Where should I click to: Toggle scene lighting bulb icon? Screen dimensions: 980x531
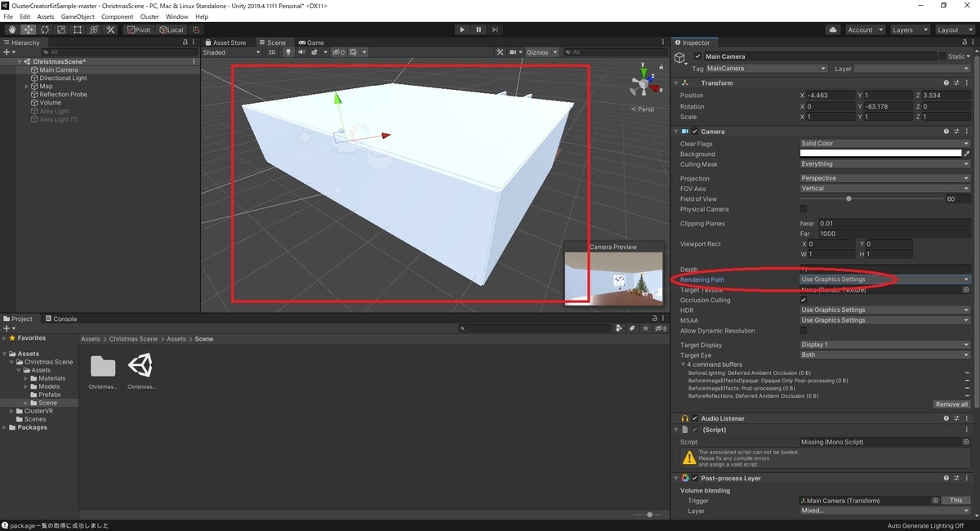coord(287,52)
